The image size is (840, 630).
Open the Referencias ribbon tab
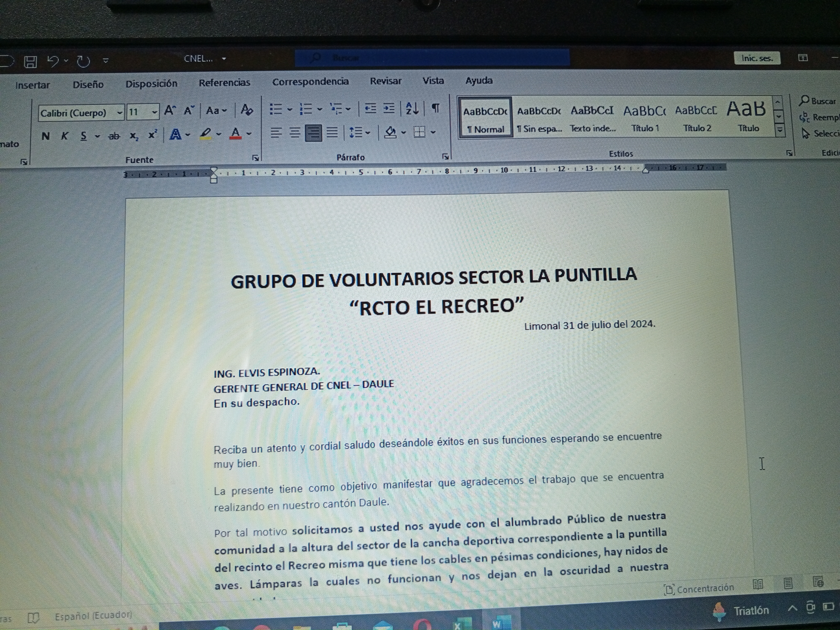(224, 83)
